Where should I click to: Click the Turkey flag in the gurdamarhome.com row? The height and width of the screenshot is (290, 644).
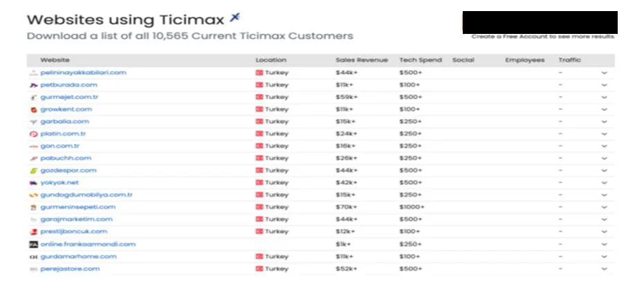point(259,256)
